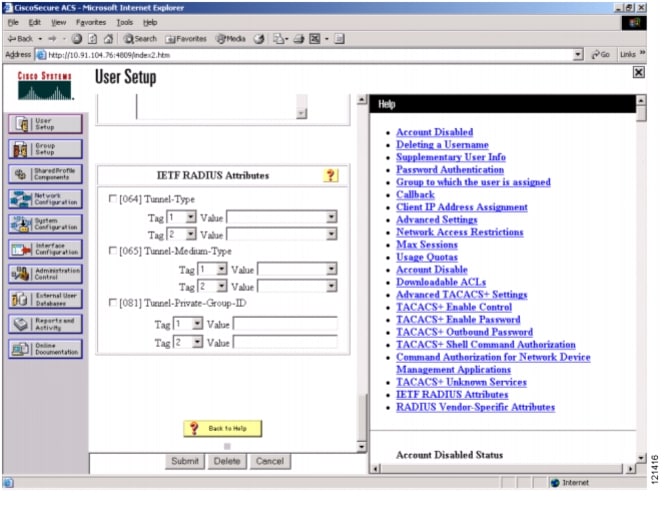The height and width of the screenshot is (521, 672).
Task: Click the IETF RADIUS Attributes help question icon
Action: tap(330, 175)
